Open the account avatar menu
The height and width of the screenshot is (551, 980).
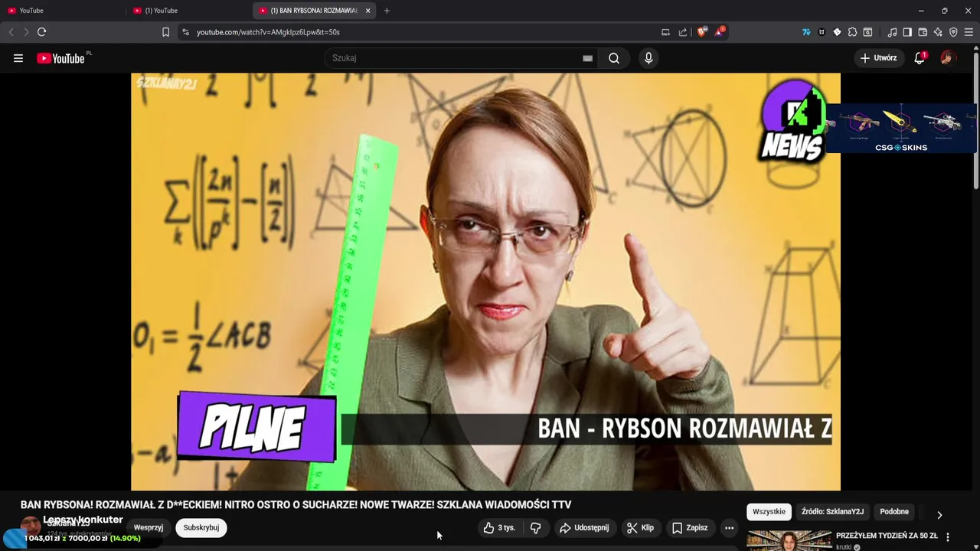coord(948,58)
